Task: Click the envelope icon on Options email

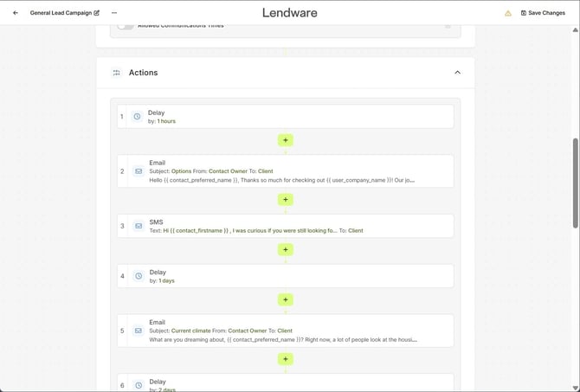Action: tap(139, 171)
